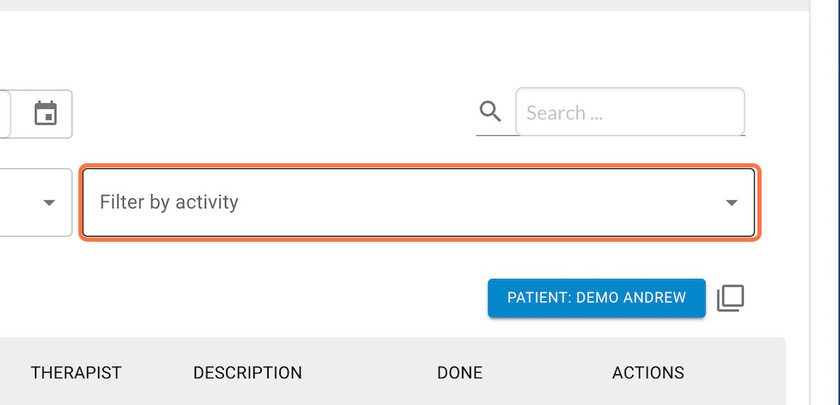Click the arrow in Filter by activity
This screenshot has height=405, width=840.
point(731,202)
